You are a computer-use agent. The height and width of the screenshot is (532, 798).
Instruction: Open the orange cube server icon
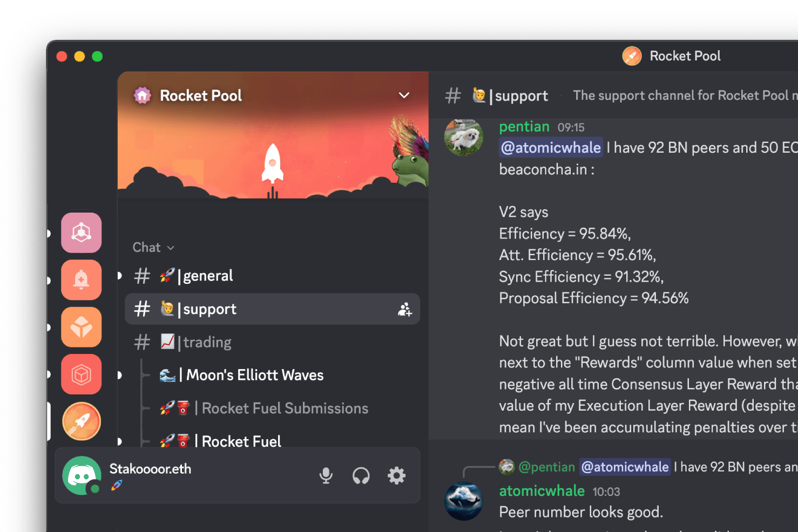[82, 327]
